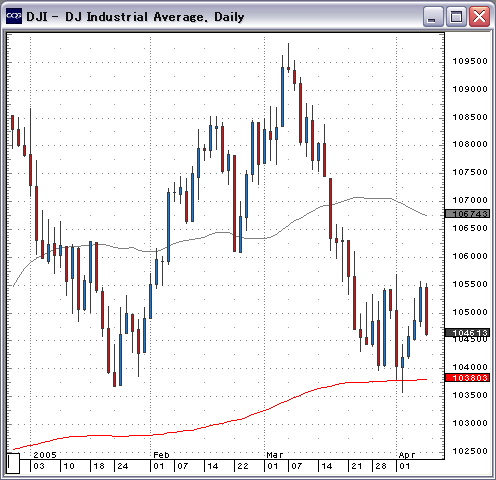This screenshot has height=480, width=496.
Task: Close the DJI chart window
Action: coord(479,16)
